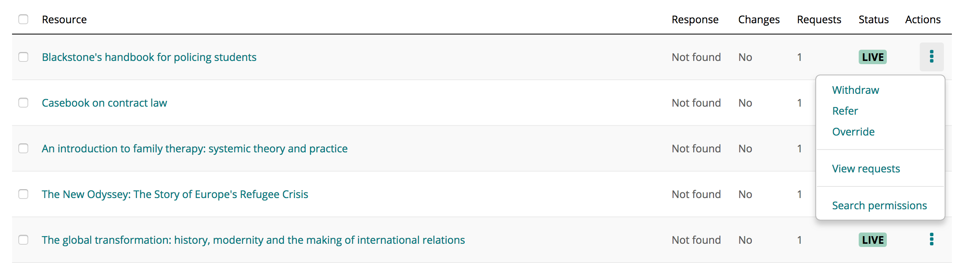The image size is (980, 263).
Task: Open The New Odyssey resource link
Action: coord(175,194)
